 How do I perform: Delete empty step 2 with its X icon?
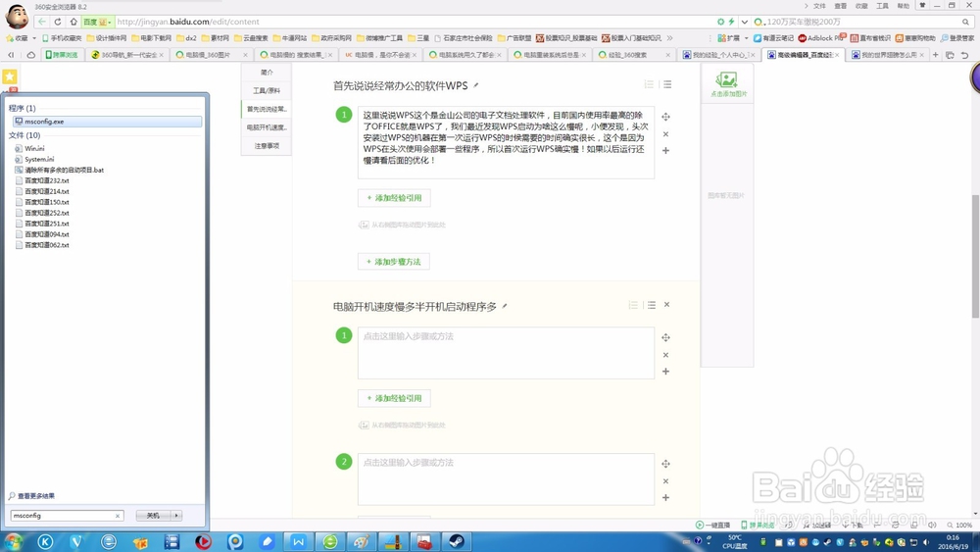(x=665, y=480)
